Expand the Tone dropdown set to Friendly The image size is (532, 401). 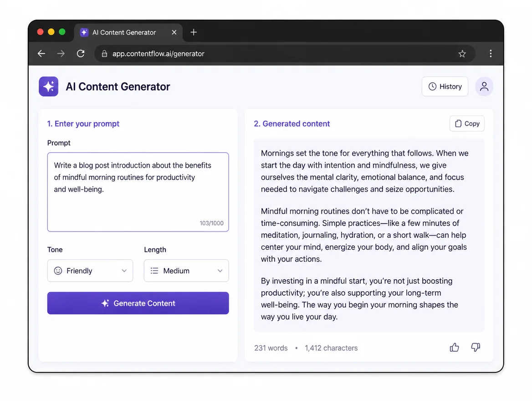90,271
